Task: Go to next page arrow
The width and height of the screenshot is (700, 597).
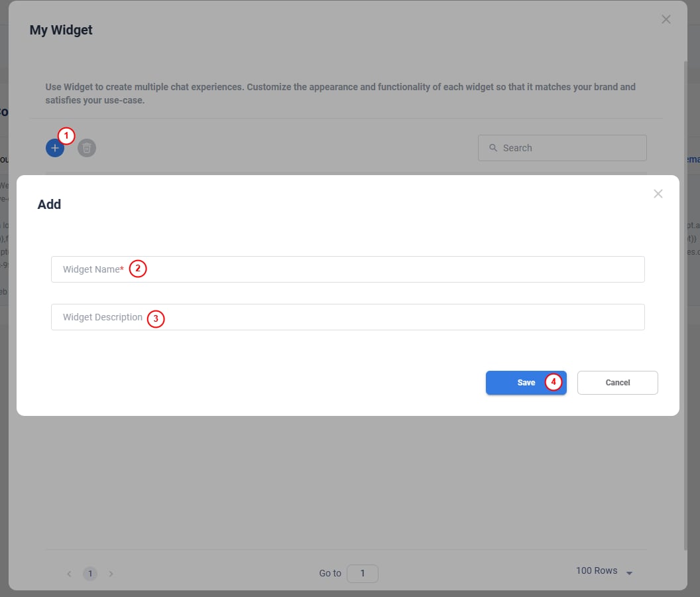Action: click(x=111, y=574)
